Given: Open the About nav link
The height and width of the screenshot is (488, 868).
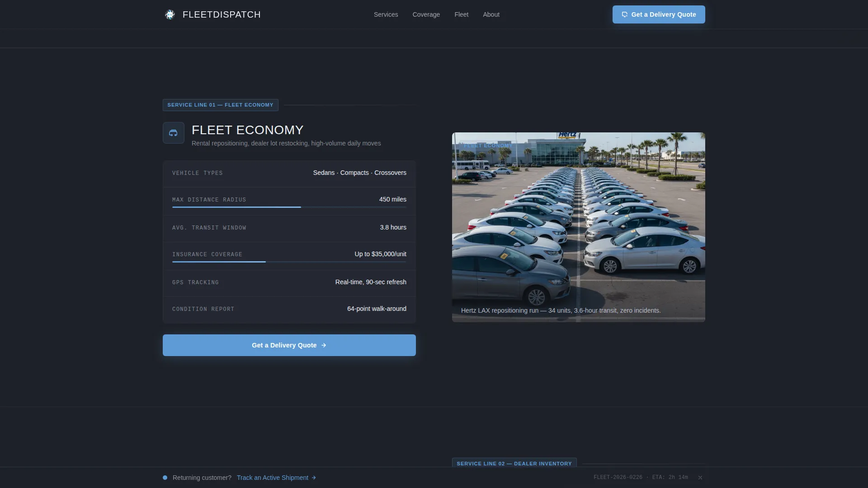Looking at the screenshot, I should (491, 14).
